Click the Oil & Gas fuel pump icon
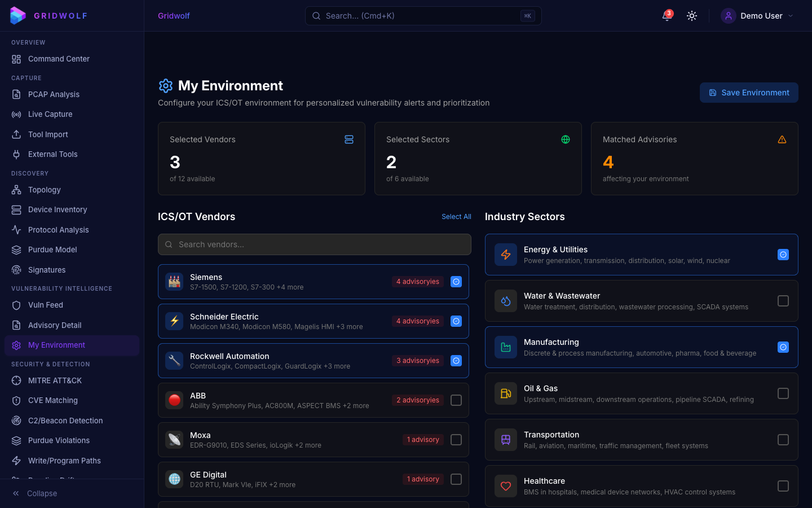The height and width of the screenshot is (508, 812). 506,393
